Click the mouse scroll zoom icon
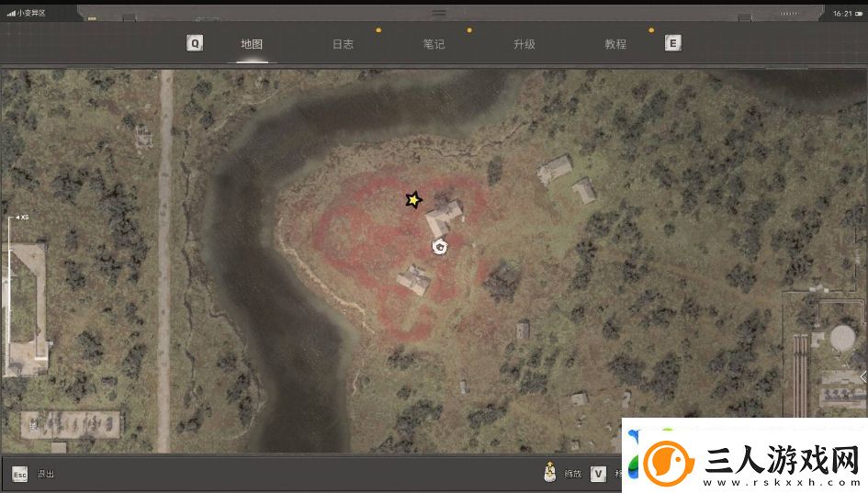868x493 pixels. coord(549,472)
